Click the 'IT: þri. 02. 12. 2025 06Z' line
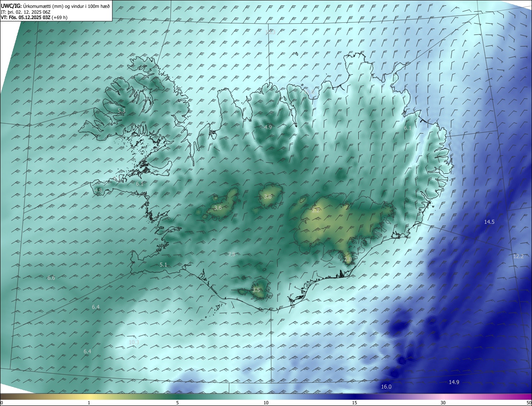Viewport: 532px width, 406px height. pyautogui.click(x=25, y=12)
